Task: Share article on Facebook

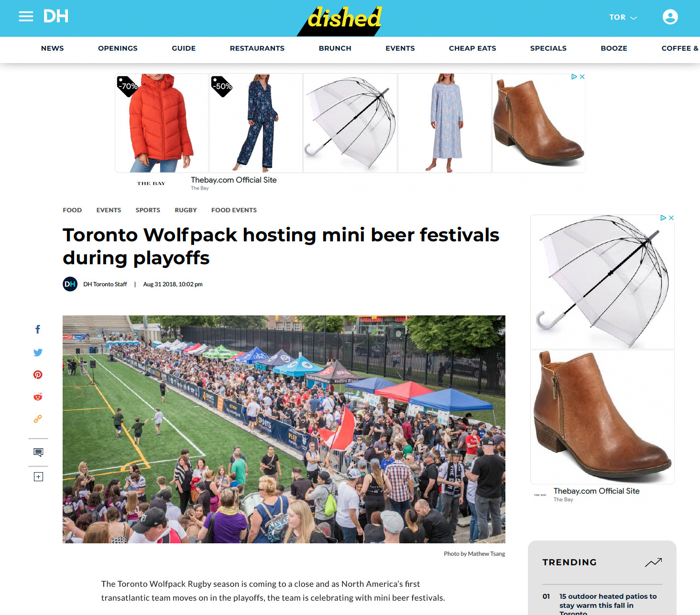Action: tap(38, 329)
